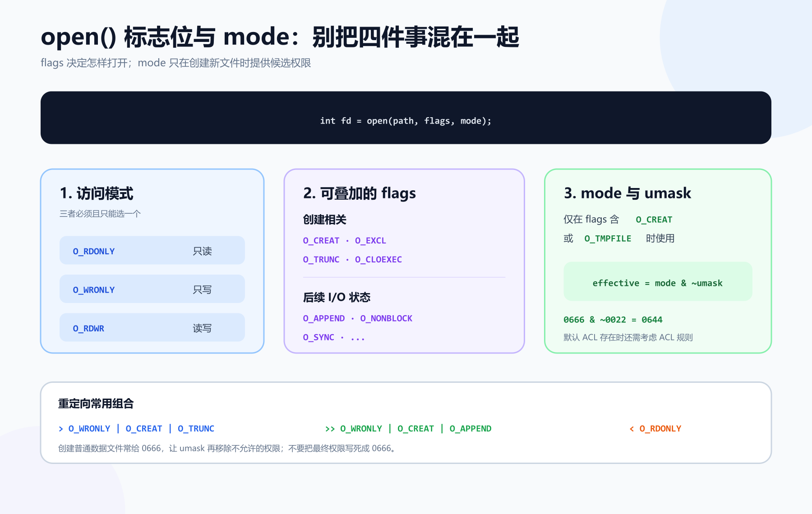Image resolution: width=812 pixels, height=514 pixels.
Task: Click the line 'O_APPEND · O_NONBLOCK'
Action: point(358,319)
